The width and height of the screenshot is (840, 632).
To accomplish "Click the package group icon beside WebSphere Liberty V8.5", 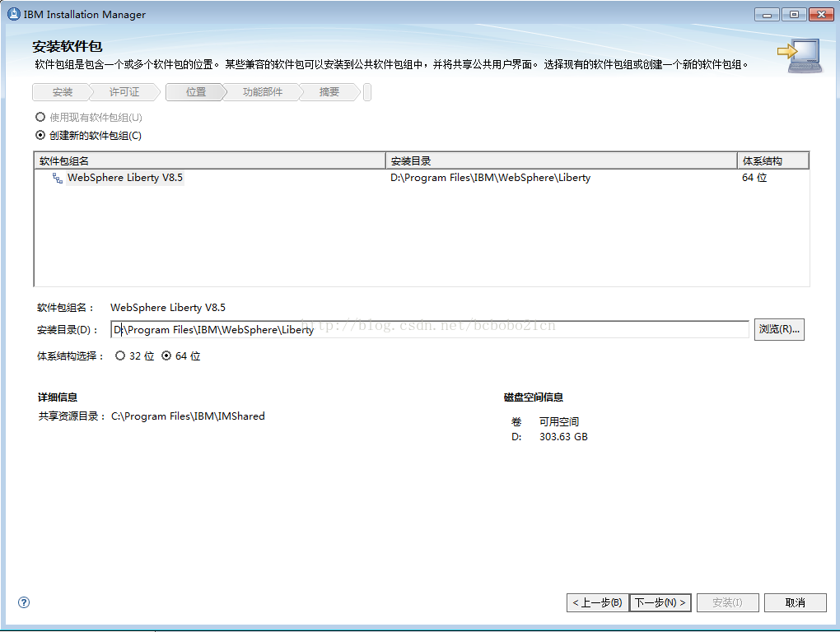I will tap(58, 179).
